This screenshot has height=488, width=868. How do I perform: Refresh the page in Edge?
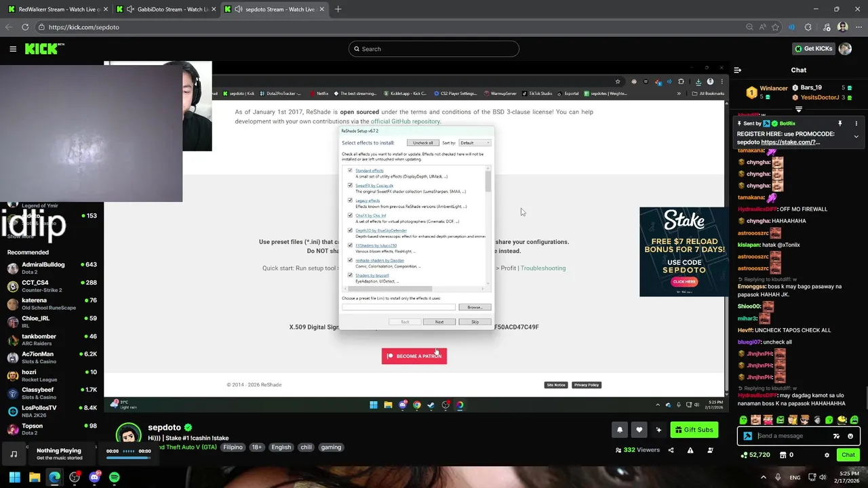coord(25,27)
